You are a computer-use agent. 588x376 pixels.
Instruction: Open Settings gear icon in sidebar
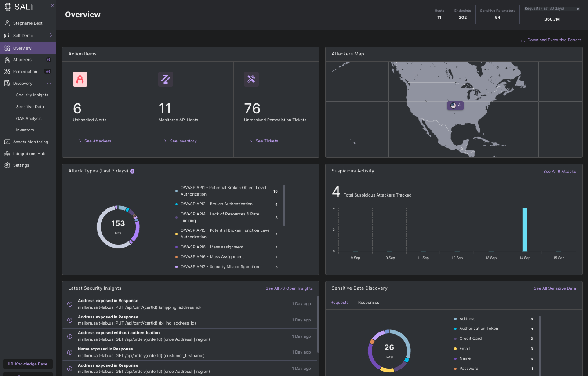click(x=7, y=165)
